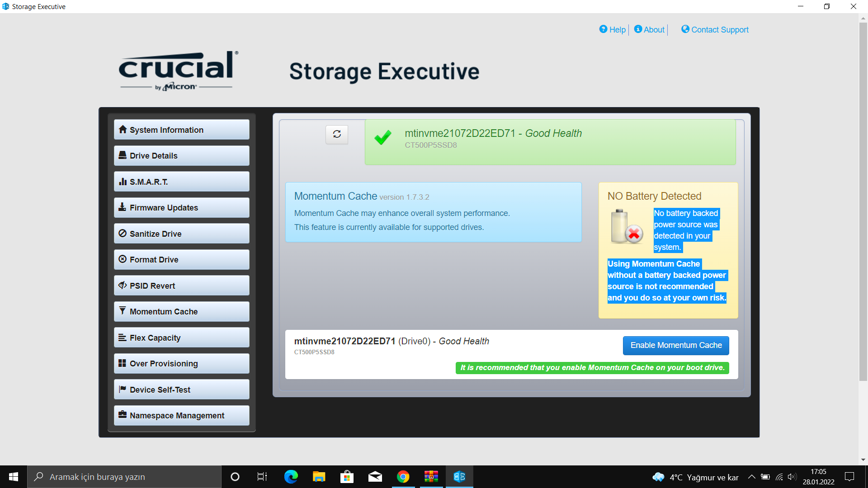Select Format Drive from the sidebar
This screenshot has height=488, width=868.
tap(181, 259)
